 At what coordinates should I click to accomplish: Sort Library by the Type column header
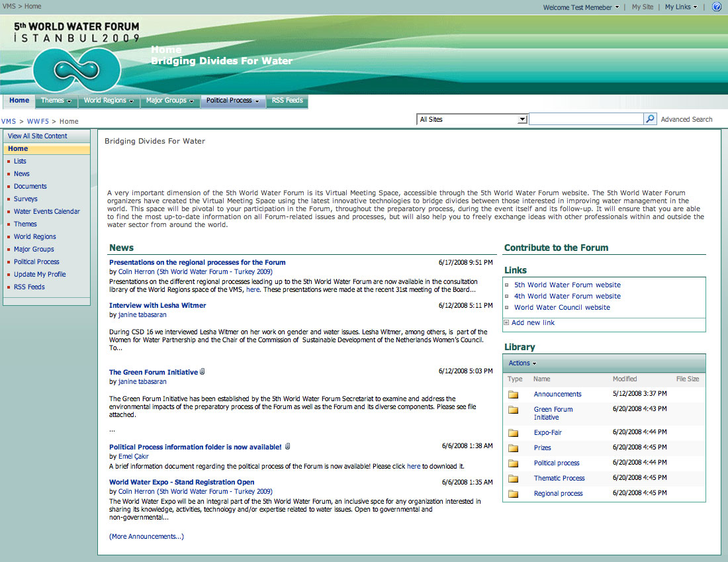[515, 379]
